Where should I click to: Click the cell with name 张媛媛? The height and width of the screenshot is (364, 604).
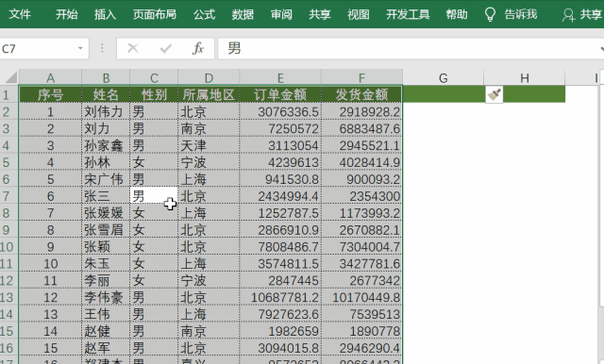(106, 213)
